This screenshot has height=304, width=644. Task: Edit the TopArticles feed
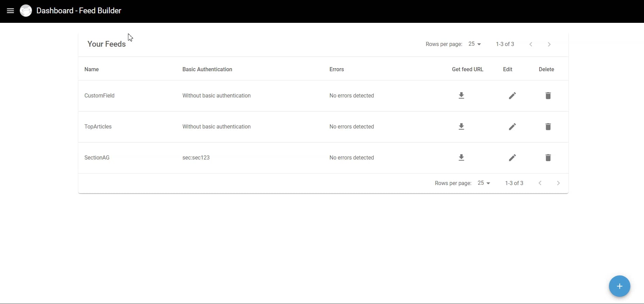click(512, 126)
